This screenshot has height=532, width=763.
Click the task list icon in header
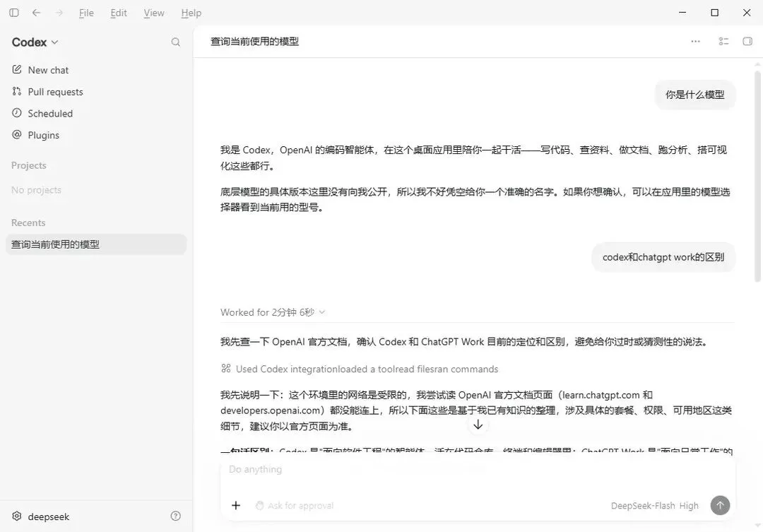(x=723, y=42)
